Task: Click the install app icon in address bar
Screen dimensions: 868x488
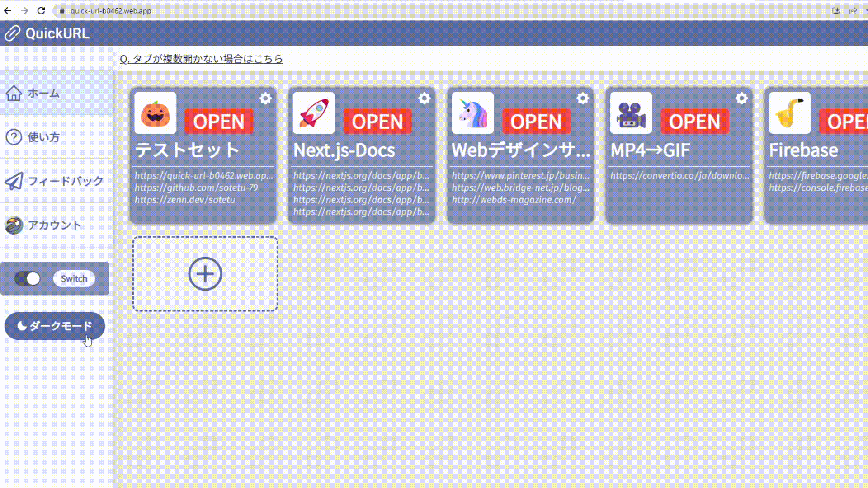Action: (836, 11)
